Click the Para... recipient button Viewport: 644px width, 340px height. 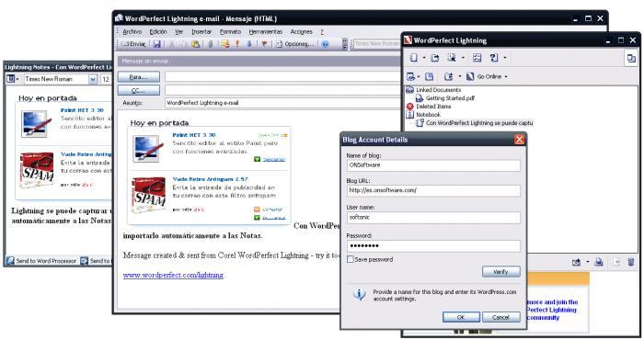coord(138,76)
